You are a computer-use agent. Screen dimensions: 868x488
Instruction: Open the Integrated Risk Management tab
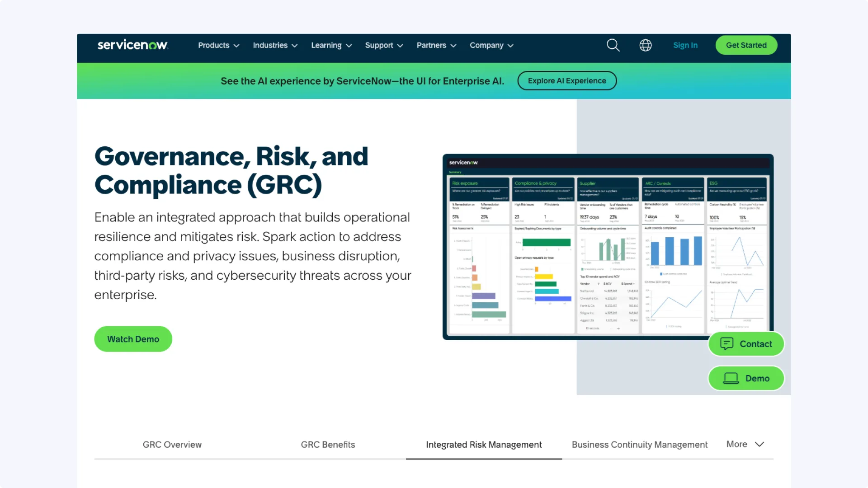[x=484, y=445]
